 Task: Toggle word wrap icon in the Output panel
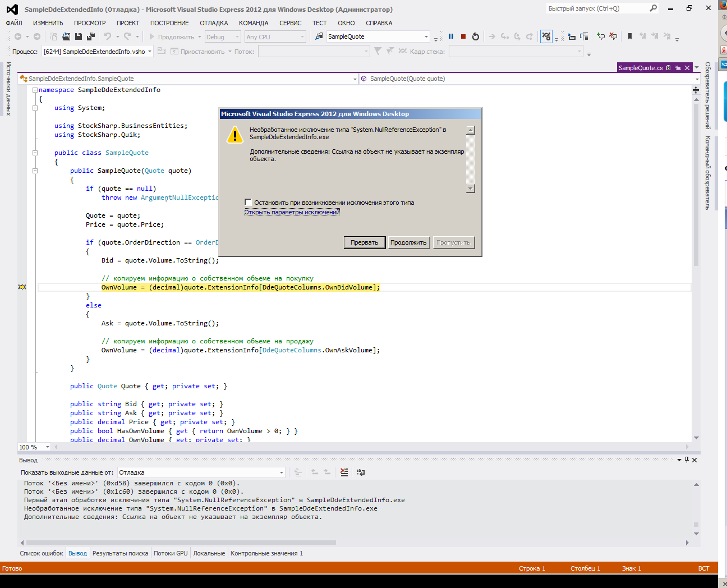point(361,472)
